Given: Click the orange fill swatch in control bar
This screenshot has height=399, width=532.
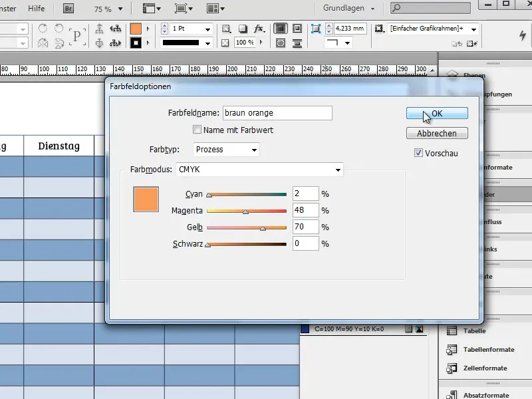Looking at the screenshot, I should click(x=136, y=29).
